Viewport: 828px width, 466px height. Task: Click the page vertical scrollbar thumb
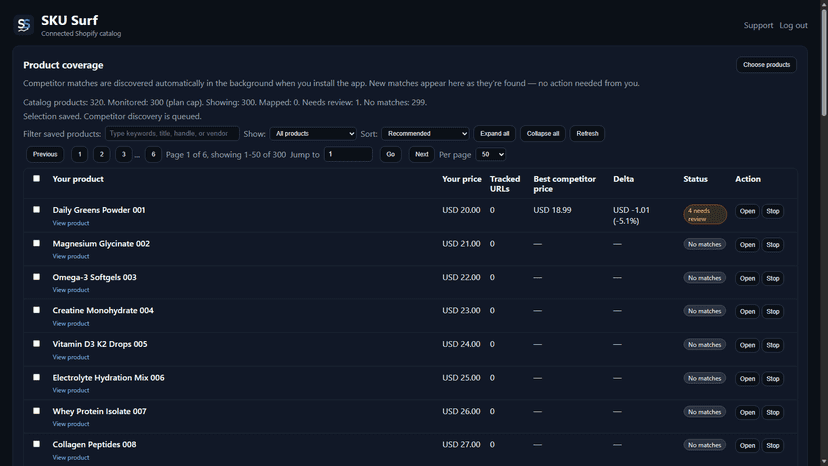tap(824, 61)
